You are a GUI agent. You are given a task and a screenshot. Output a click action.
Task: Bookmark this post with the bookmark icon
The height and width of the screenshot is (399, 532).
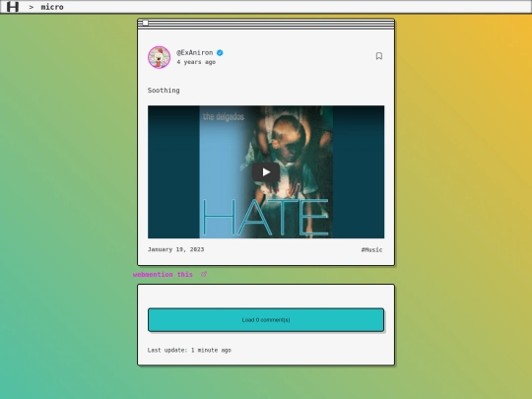pyautogui.click(x=379, y=56)
